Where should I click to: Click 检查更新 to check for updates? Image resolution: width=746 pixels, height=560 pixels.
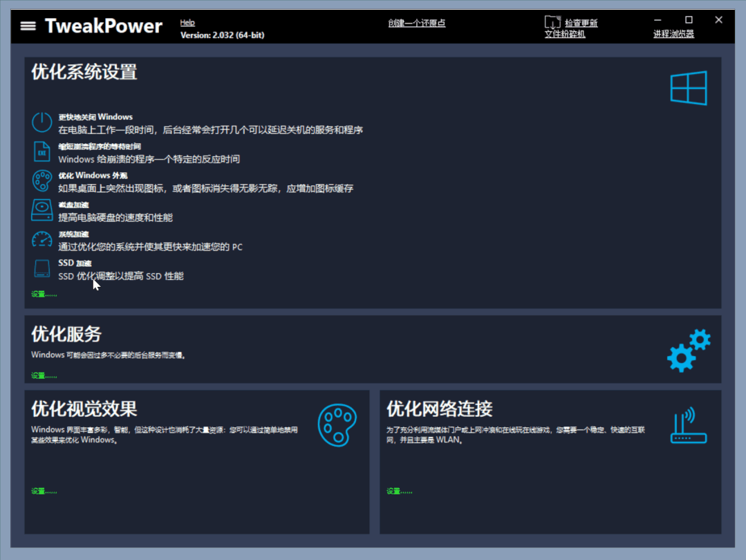click(581, 21)
